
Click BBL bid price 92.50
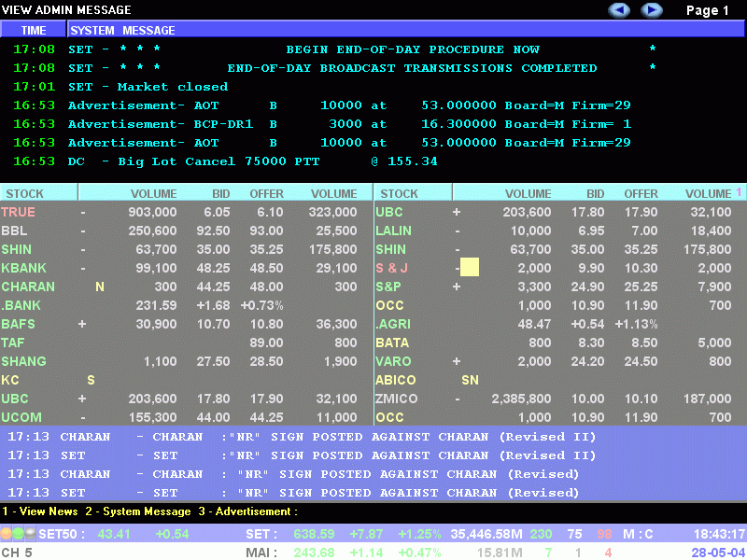[x=214, y=231]
